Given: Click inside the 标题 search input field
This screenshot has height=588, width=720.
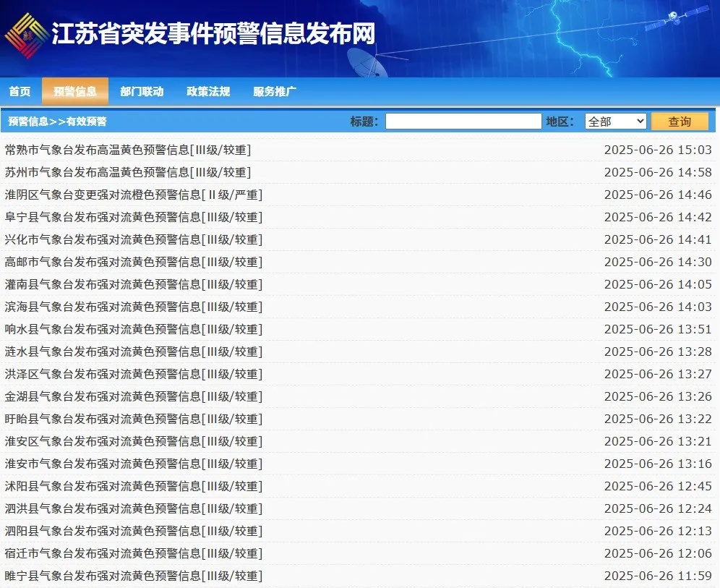Looking at the screenshot, I should click(x=463, y=121).
